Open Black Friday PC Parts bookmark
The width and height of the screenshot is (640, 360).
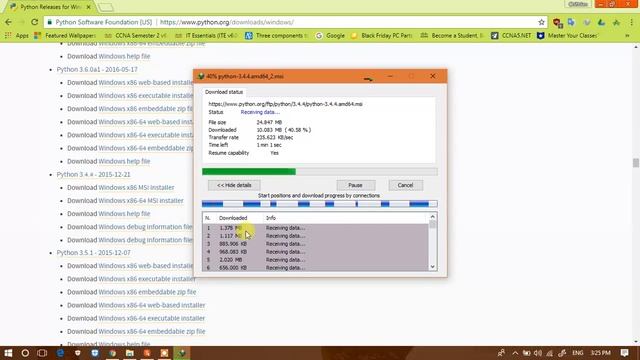coord(382,36)
